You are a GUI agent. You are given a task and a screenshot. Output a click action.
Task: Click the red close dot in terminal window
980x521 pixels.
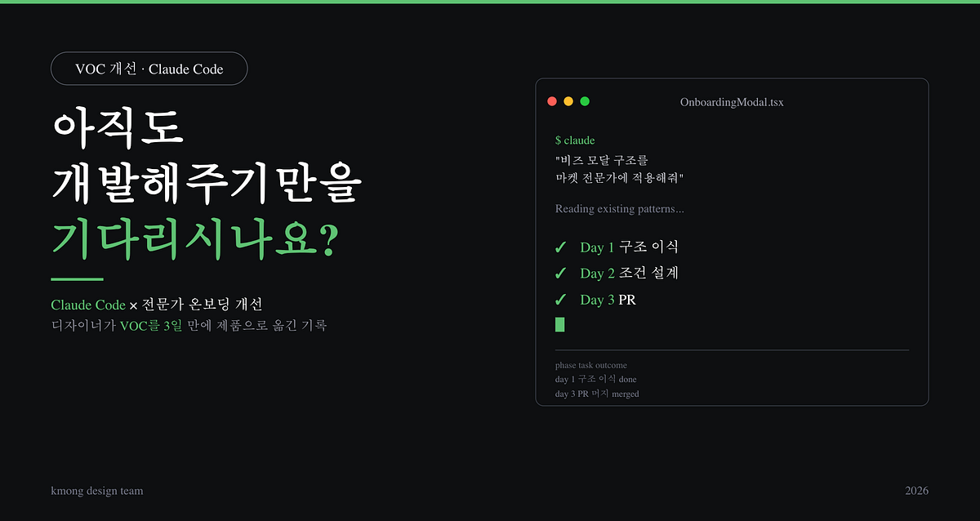(552, 101)
